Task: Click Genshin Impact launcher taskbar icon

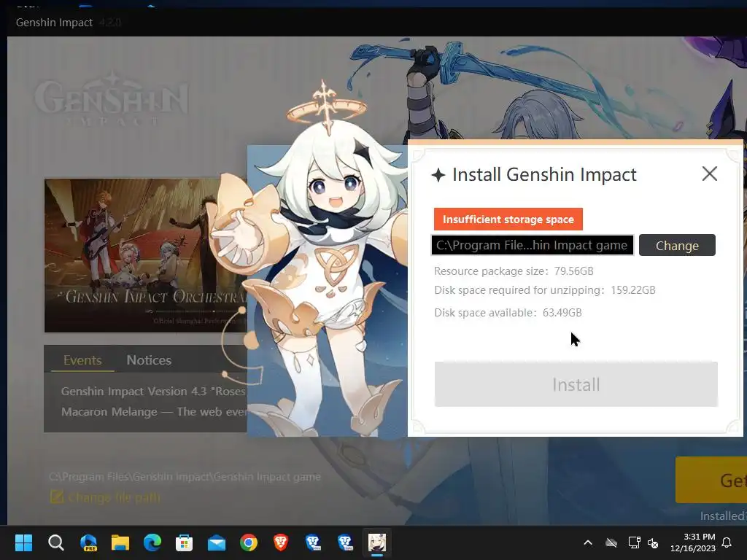Action: [377, 542]
